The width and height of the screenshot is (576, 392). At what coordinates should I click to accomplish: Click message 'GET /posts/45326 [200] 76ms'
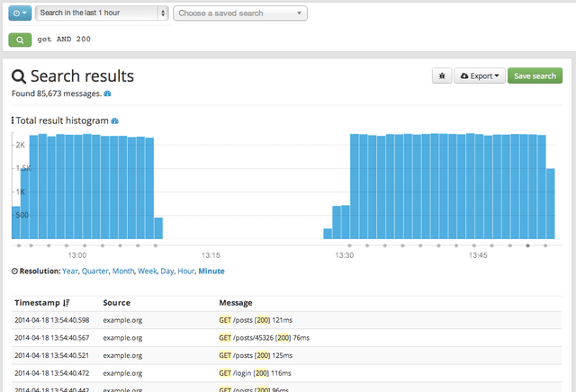coord(264,338)
